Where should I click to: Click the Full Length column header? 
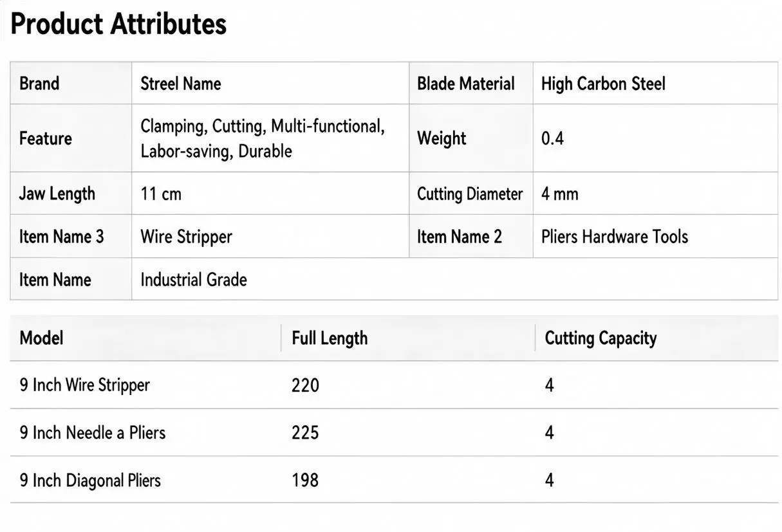[330, 338]
